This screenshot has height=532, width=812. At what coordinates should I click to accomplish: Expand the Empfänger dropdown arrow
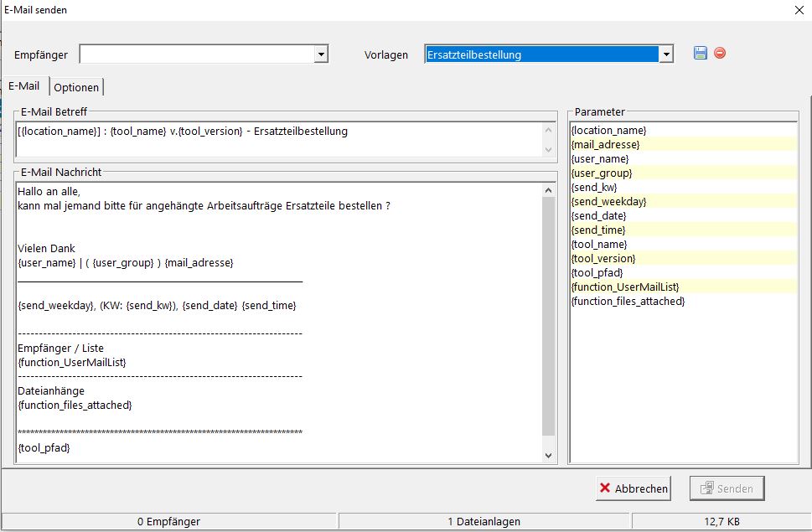pos(320,54)
